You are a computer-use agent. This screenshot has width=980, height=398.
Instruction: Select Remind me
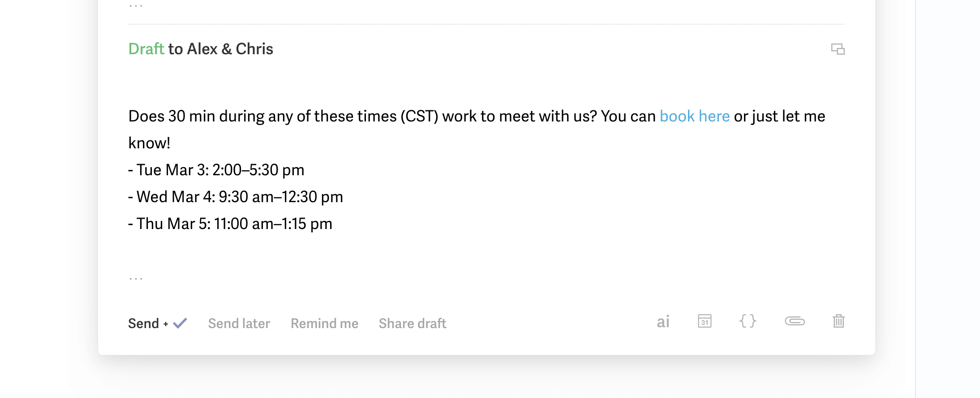pyautogui.click(x=324, y=324)
